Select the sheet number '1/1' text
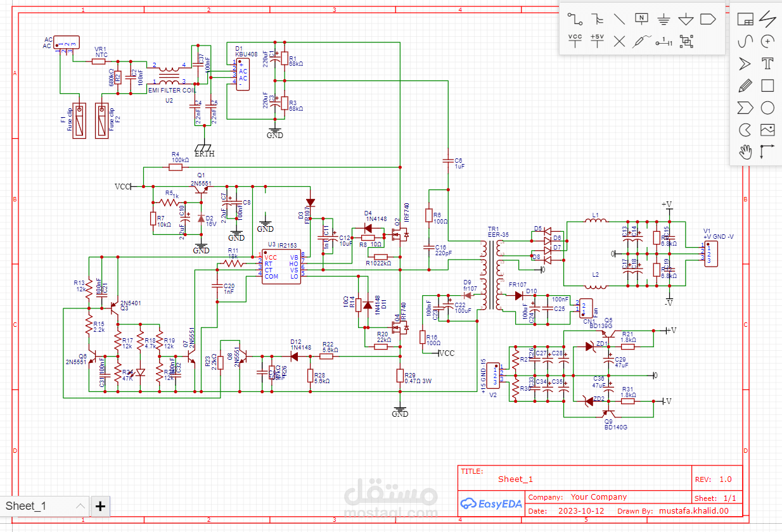The height and width of the screenshot is (532, 782). pyautogui.click(x=729, y=497)
